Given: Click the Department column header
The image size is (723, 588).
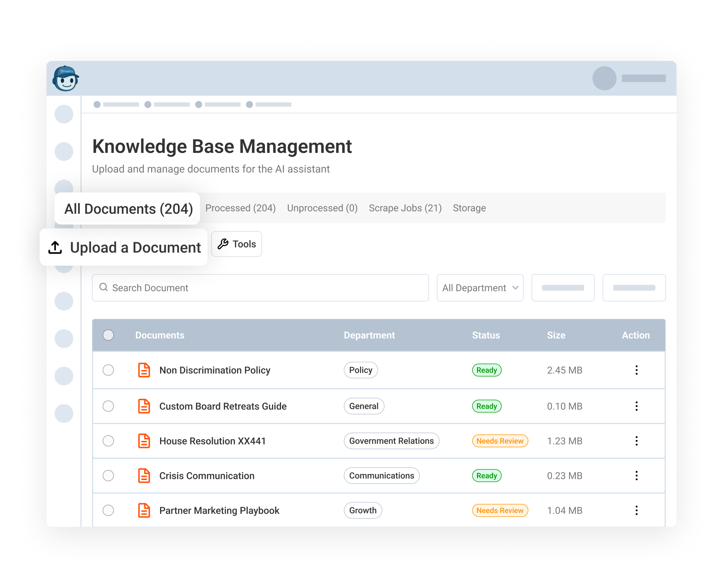Looking at the screenshot, I should point(369,335).
